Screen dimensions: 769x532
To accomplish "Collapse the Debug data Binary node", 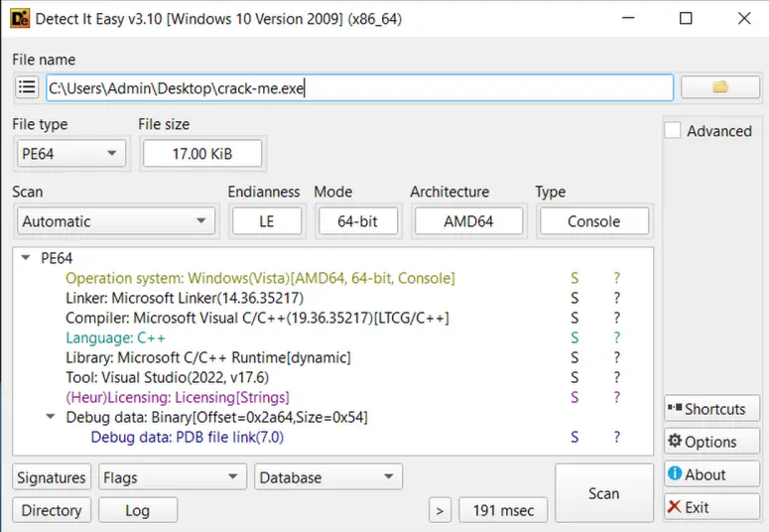I will (x=51, y=417).
